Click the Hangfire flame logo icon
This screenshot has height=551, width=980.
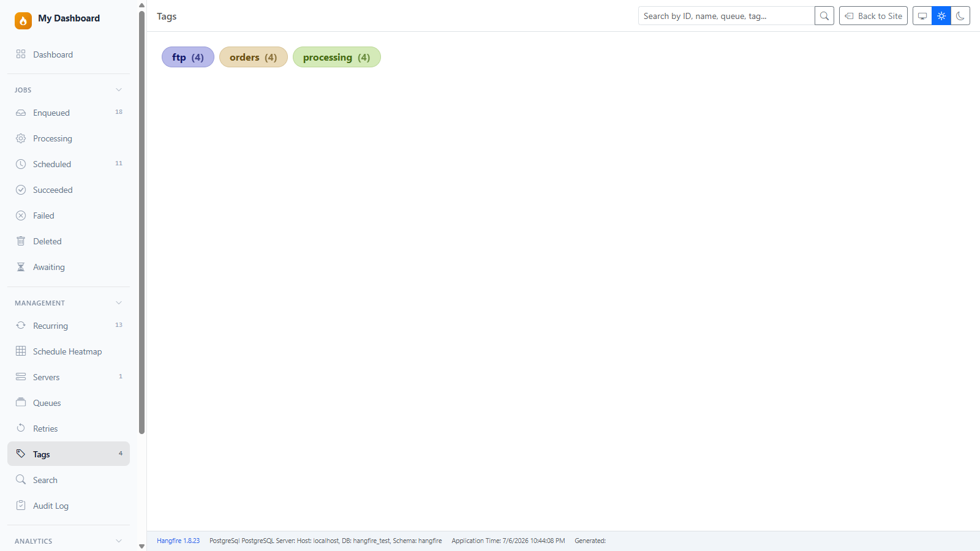(23, 21)
